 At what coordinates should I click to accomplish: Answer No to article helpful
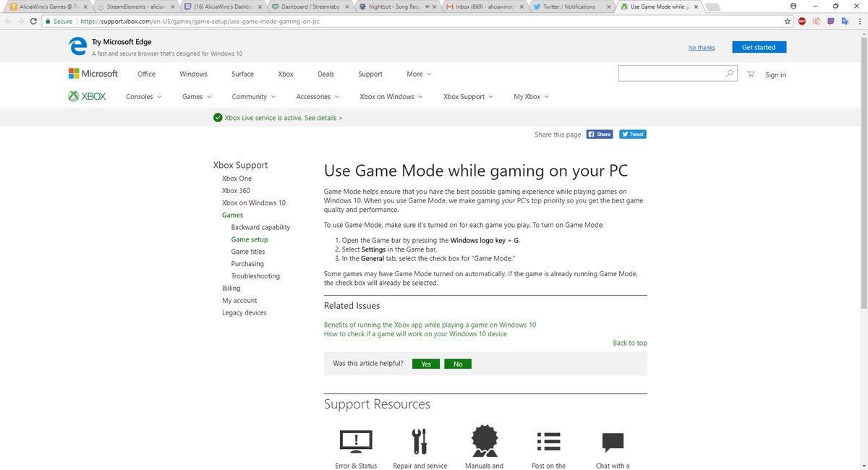[458, 364]
